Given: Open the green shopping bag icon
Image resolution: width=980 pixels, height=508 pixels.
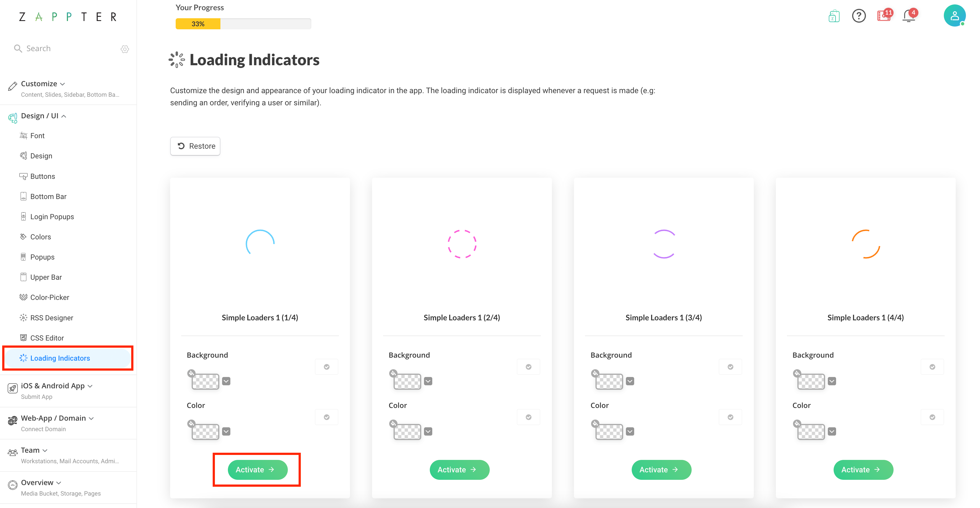Looking at the screenshot, I should 834,16.
